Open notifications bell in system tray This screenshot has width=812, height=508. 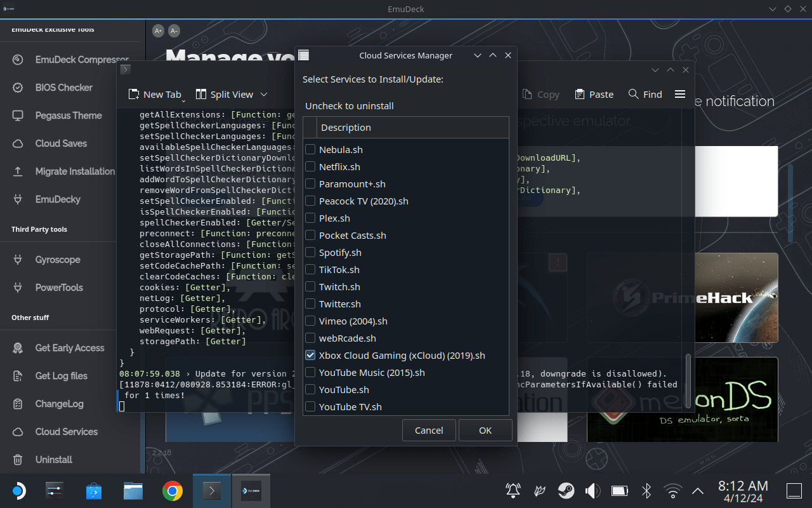point(513,491)
